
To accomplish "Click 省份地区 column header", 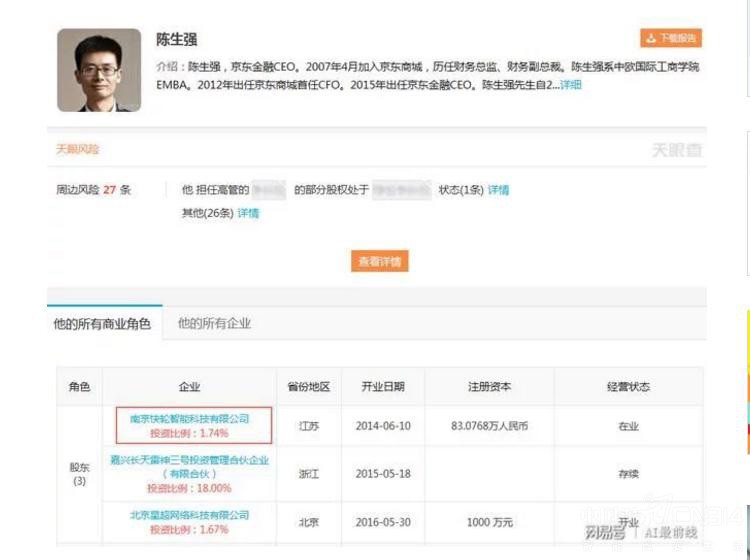I will tap(309, 386).
